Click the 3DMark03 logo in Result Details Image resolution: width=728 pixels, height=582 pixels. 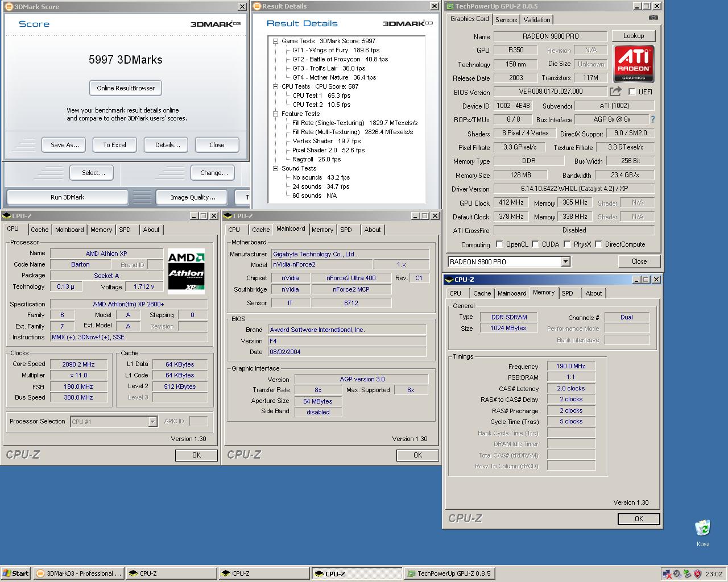pos(408,23)
